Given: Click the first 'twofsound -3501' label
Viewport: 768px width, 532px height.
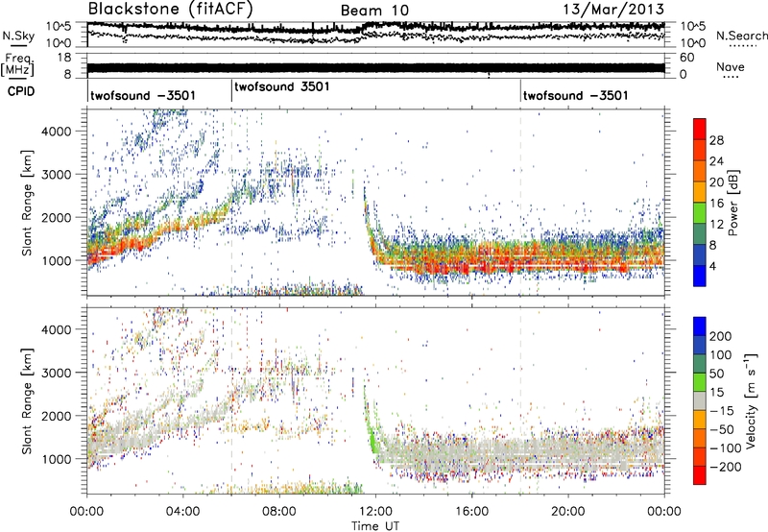Looking at the screenshot, I should tap(143, 95).
